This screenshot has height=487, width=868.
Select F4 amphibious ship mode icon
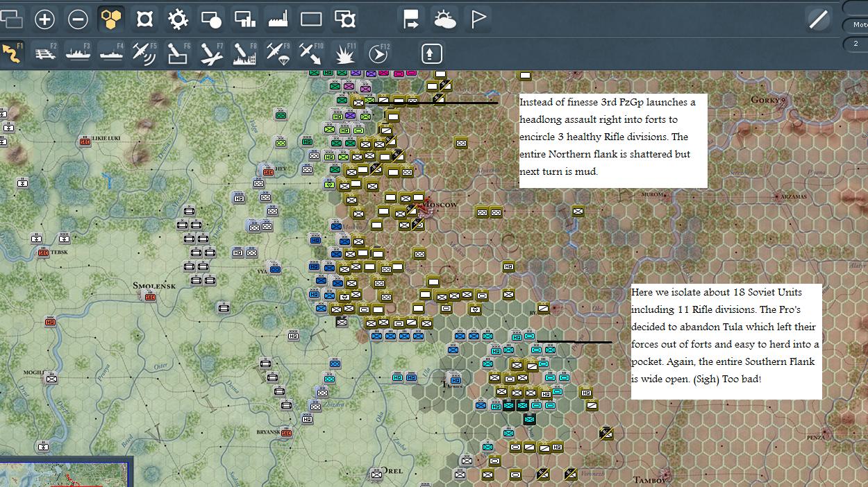[111, 53]
